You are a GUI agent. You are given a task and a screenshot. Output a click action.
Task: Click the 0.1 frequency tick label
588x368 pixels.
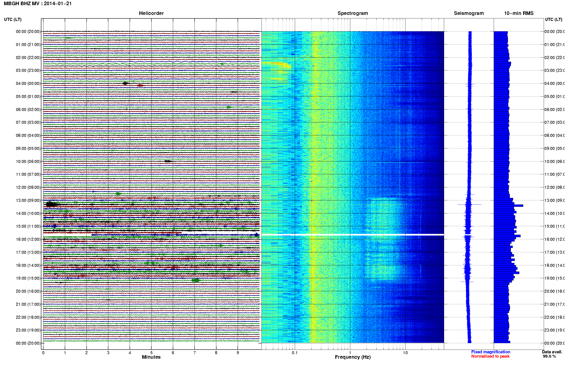(295, 353)
